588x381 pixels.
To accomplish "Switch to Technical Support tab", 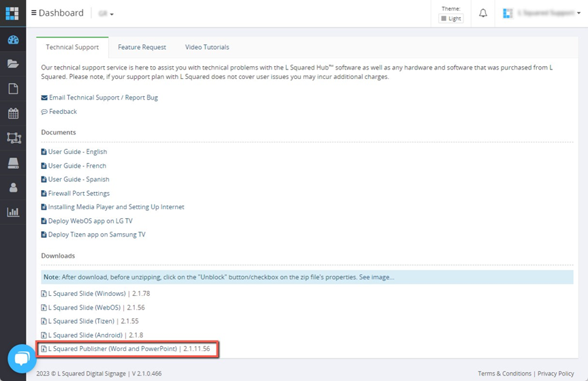I will click(x=72, y=47).
